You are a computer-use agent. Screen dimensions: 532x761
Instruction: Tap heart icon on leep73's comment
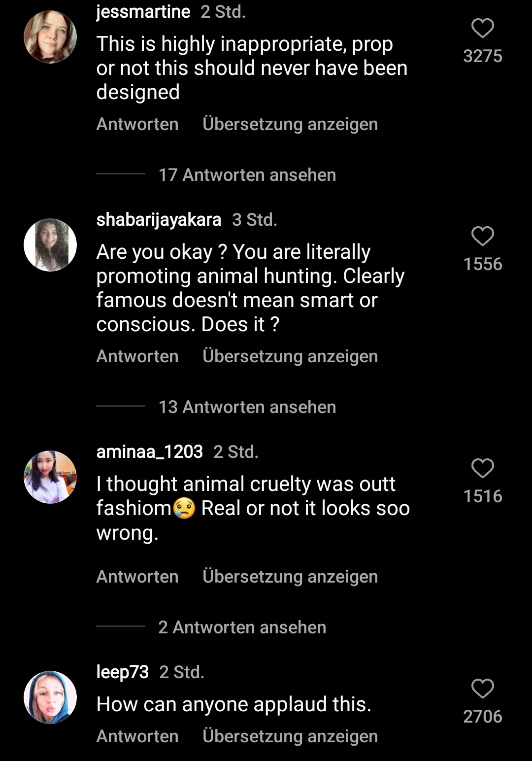pyautogui.click(x=482, y=689)
